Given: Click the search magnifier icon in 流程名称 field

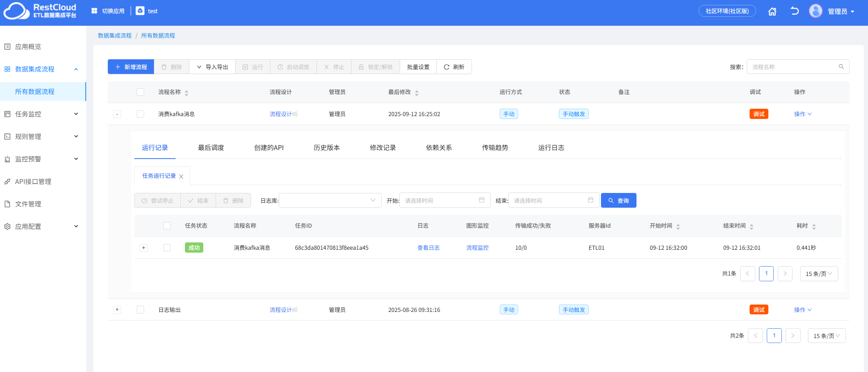Looking at the screenshot, I should [841, 67].
